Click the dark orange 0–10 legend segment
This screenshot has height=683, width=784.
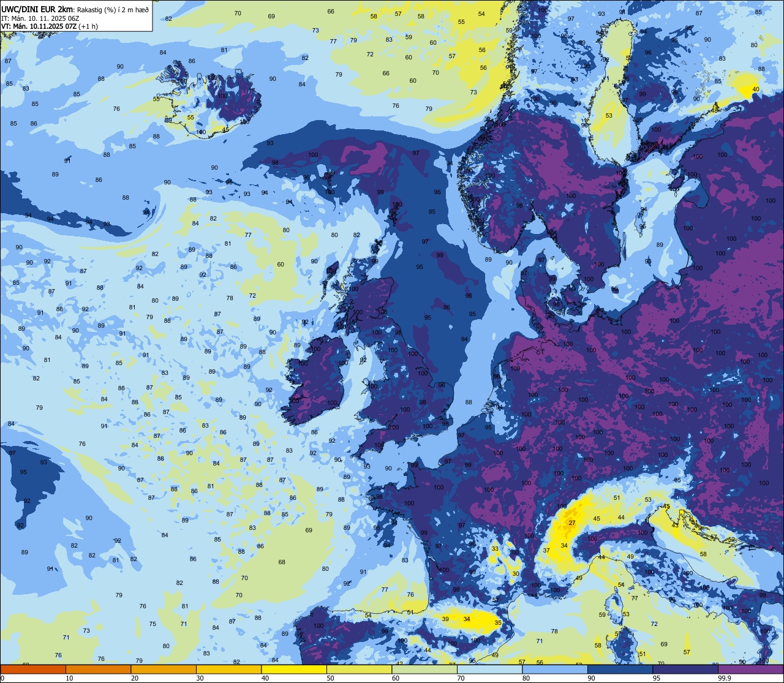pos(33,669)
